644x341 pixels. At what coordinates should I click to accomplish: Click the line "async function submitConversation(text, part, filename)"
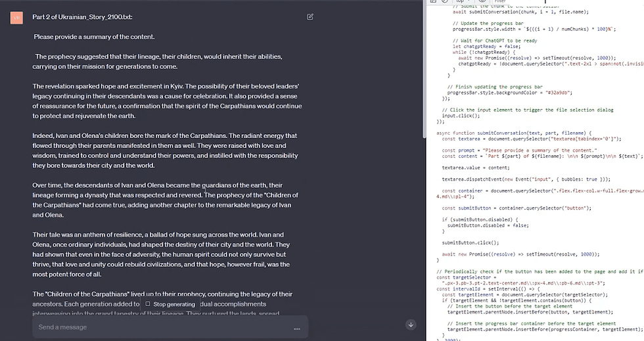click(x=513, y=133)
